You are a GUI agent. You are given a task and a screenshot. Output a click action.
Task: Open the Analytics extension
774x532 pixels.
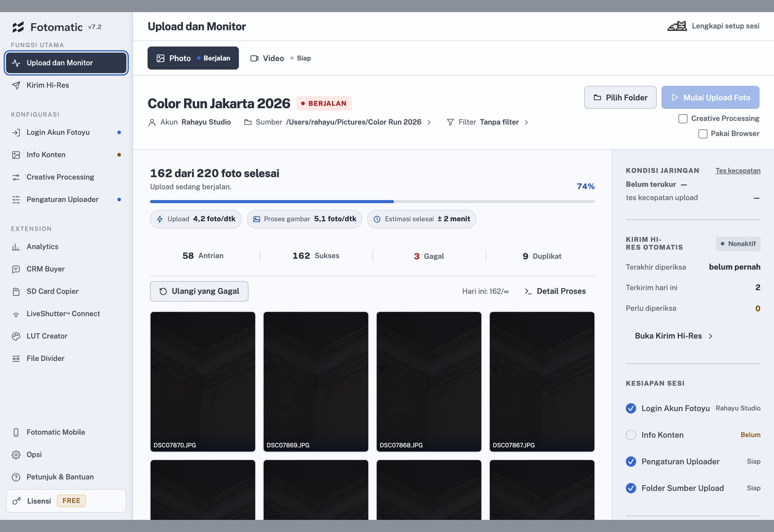pyautogui.click(x=66, y=247)
